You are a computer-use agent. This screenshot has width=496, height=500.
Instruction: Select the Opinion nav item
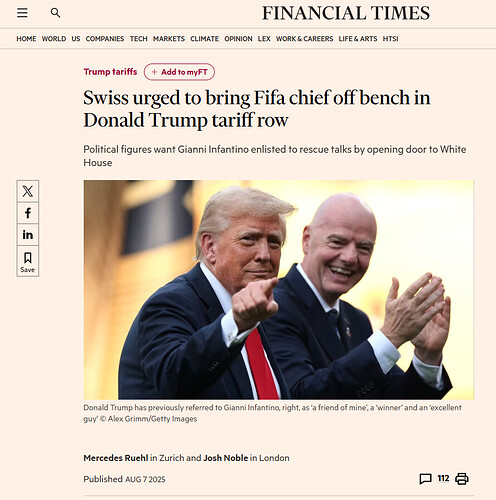pyautogui.click(x=238, y=39)
